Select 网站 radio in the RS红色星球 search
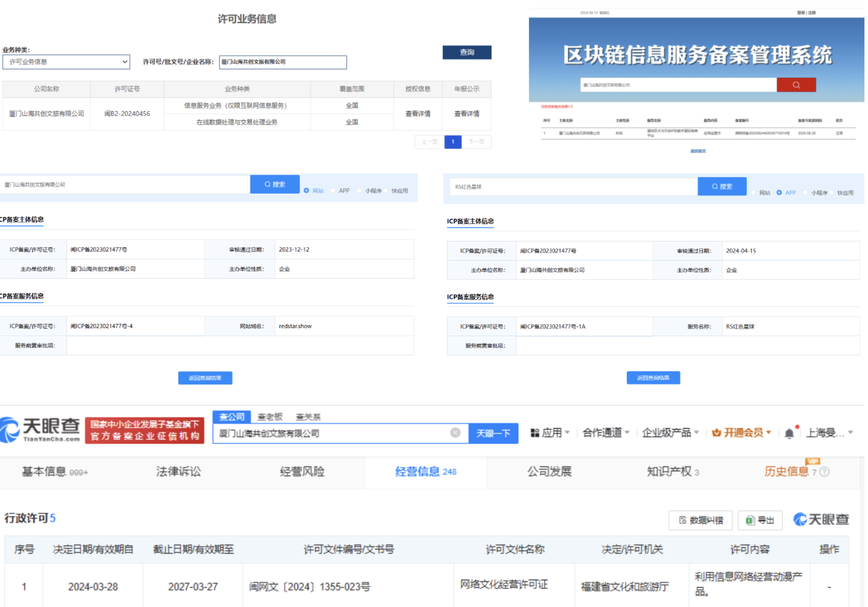The height and width of the screenshot is (607, 868). click(753, 193)
